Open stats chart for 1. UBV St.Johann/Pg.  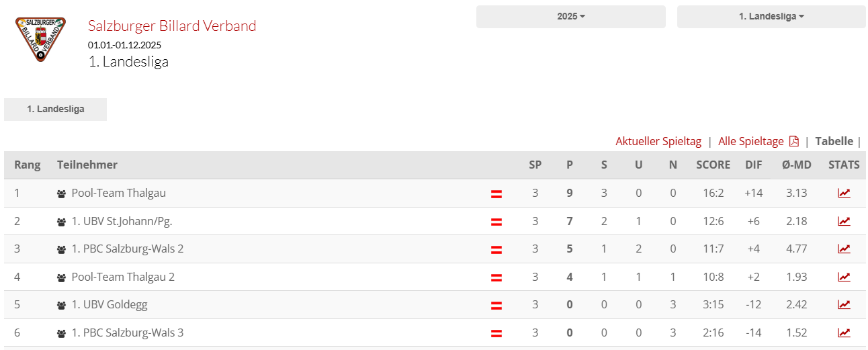click(844, 221)
